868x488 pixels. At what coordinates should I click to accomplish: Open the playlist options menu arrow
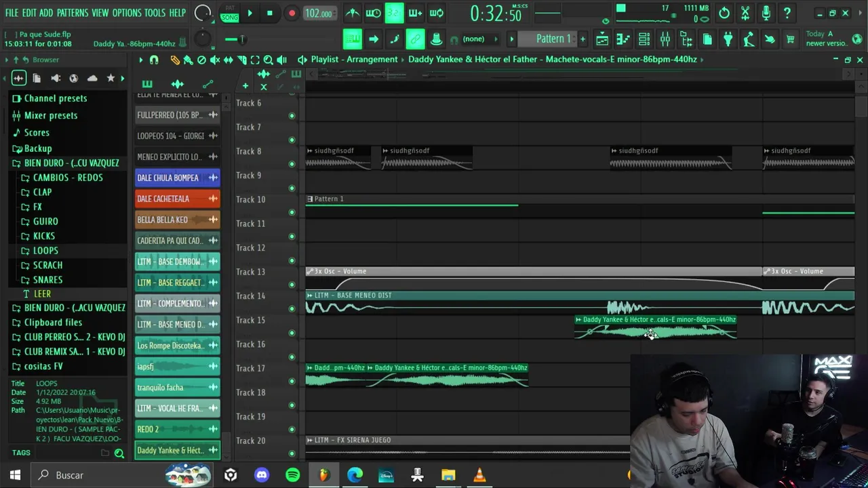(140, 60)
